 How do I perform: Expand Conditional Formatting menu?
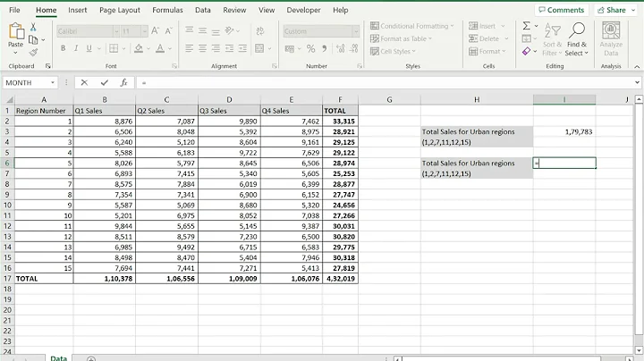coord(412,26)
